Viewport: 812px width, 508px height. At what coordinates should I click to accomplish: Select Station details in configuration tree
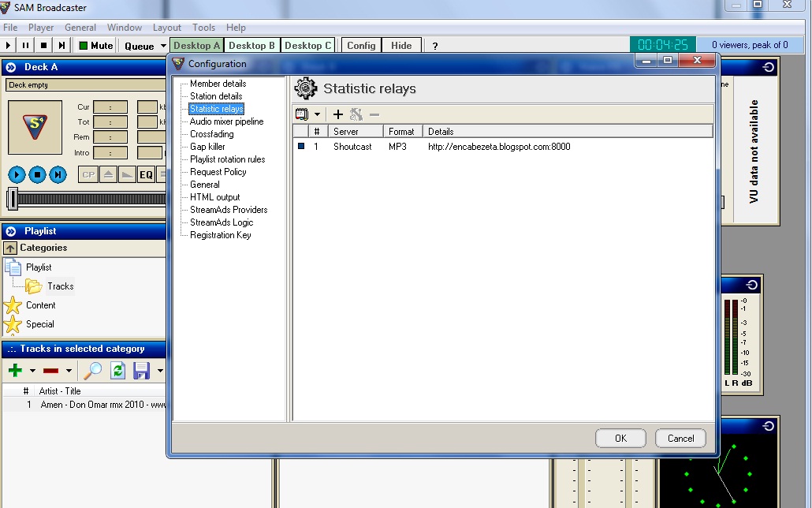click(x=216, y=96)
